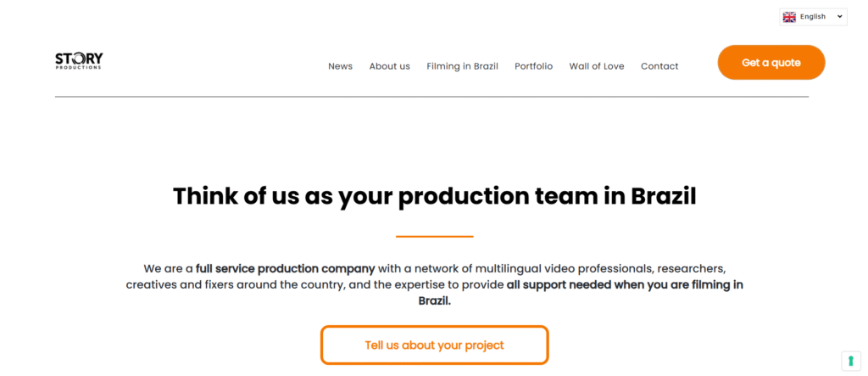This screenshot has height=376, width=868.
Task: Click the main production team headline
Action: 435,196
